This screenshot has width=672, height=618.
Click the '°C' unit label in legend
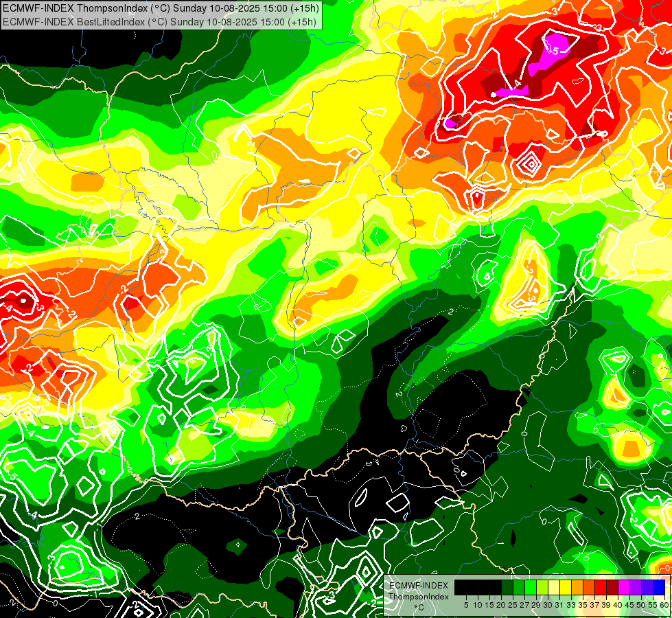(418, 608)
